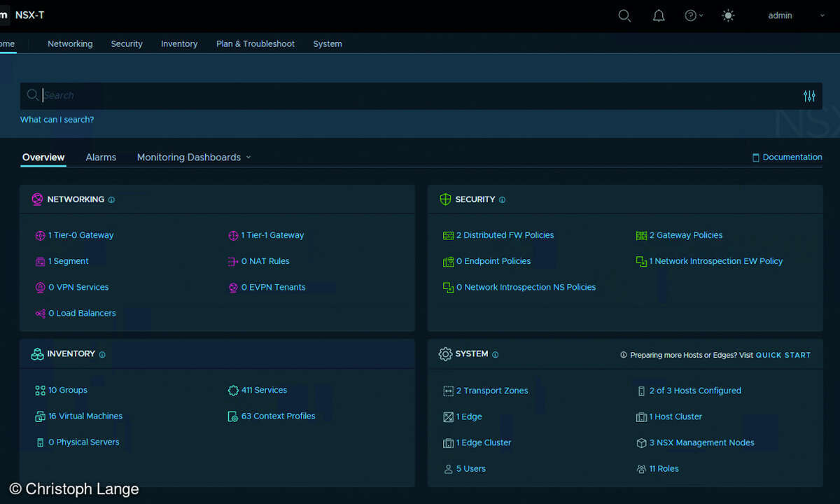This screenshot has width=840, height=504.
Task: Click the Inventory cubes header icon
Action: click(x=37, y=354)
